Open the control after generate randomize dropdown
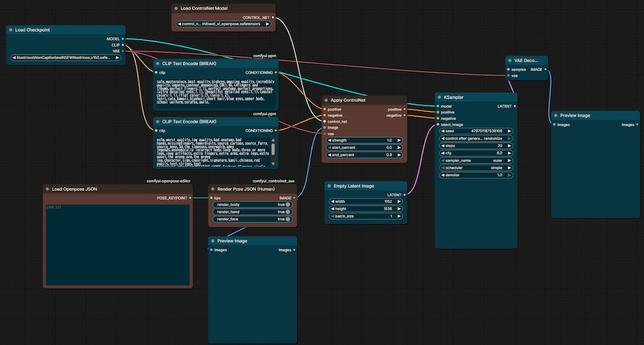The image size is (644, 345). coord(475,139)
